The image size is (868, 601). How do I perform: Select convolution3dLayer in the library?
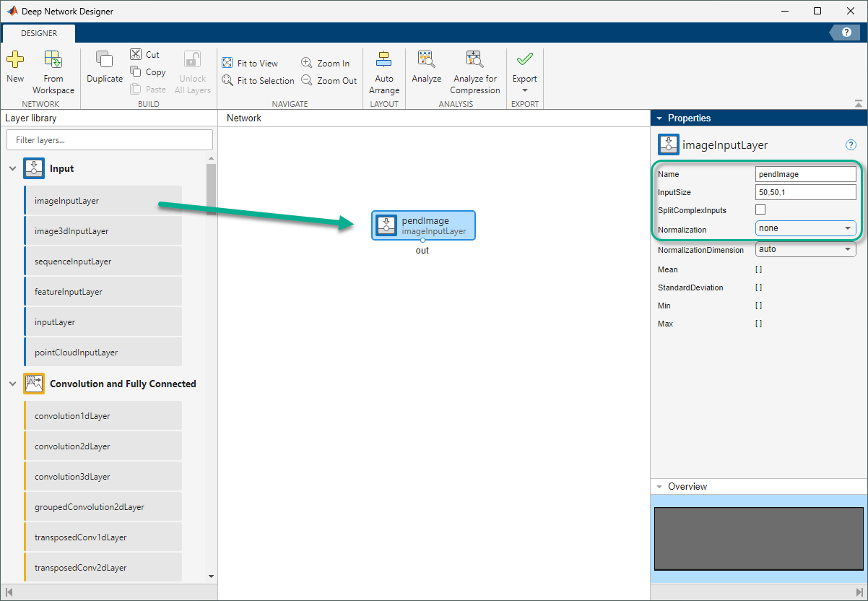pos(103,477)
